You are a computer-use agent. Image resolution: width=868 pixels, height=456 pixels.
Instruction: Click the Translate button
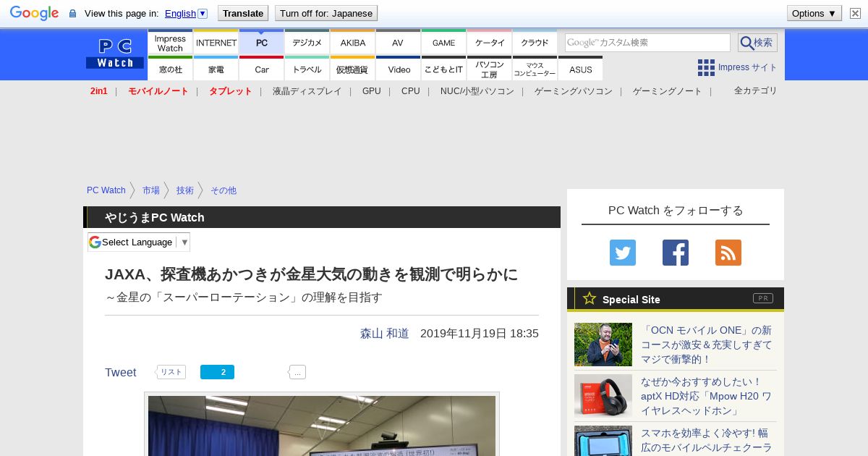pyautogui.click(x=243, y=13)
